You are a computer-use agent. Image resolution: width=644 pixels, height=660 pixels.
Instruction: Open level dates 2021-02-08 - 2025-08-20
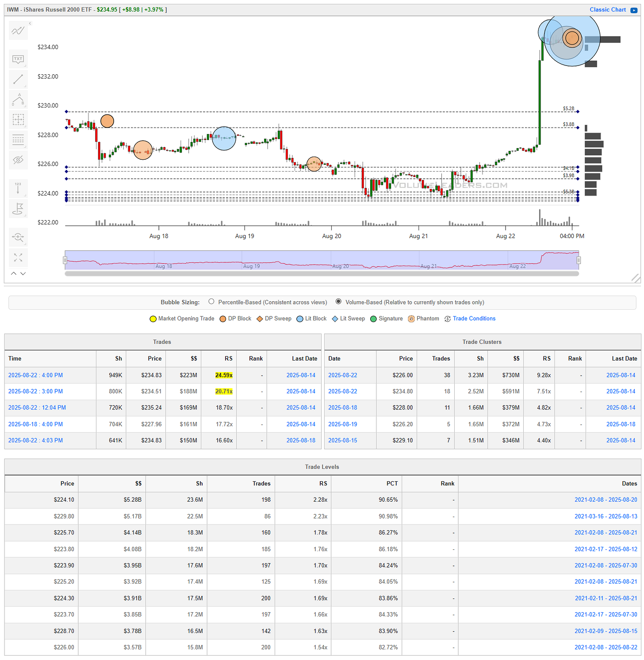point(606,499)
